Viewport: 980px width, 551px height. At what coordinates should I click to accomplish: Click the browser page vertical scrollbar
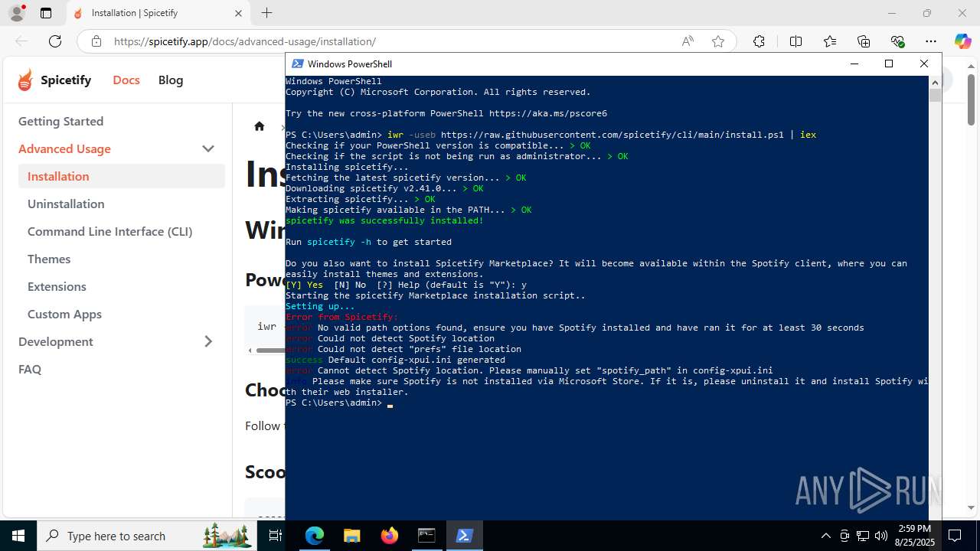coord(972,99)
